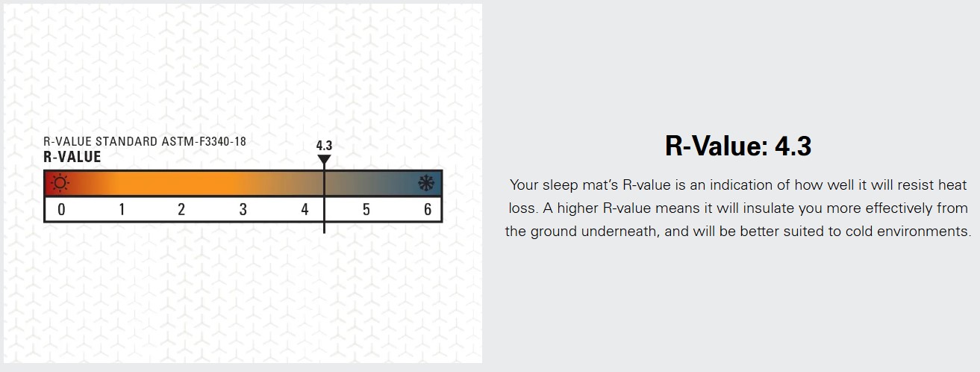Click the number 1 on the scale
Viewport: 980px width, 372px height.
click(x=122, y=210)
